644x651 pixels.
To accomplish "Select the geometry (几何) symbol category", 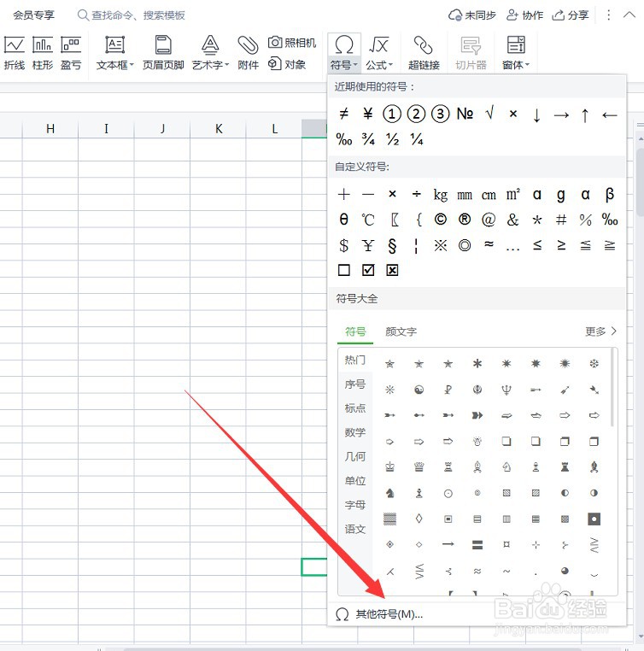I will click(355, 457).
